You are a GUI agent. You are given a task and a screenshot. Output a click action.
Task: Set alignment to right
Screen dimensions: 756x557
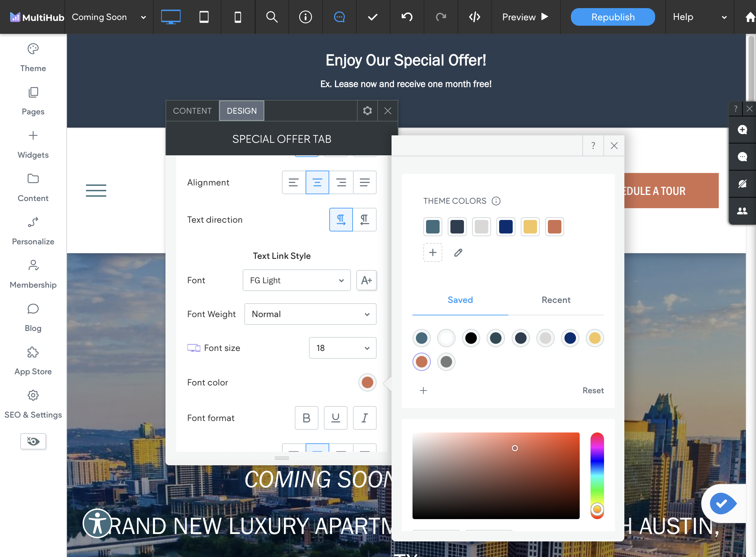[341, 182]
